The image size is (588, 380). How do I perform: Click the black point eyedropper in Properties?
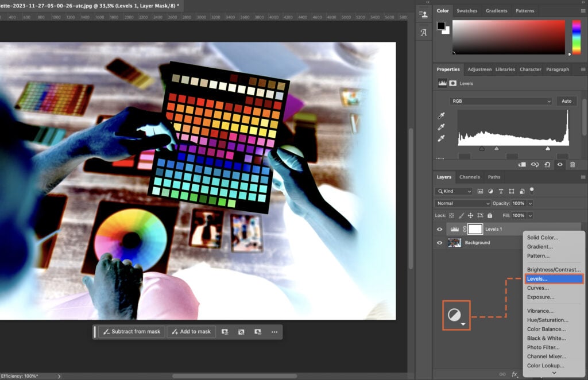coord(440,116)
